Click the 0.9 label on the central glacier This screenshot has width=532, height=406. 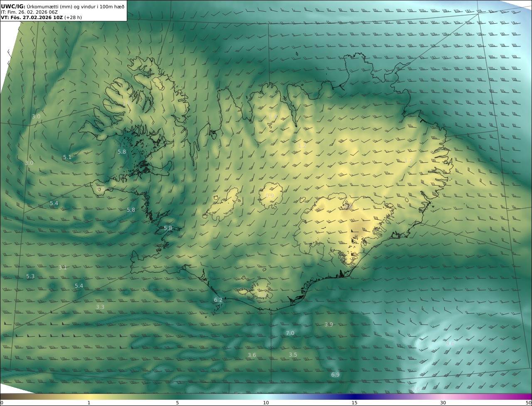tap(270, 196)
